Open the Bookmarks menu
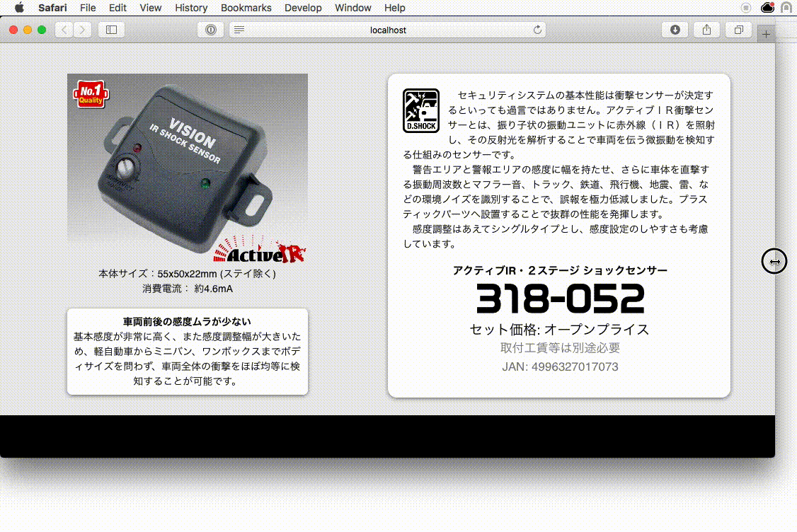The image size is (797, 532). [246, 8]
